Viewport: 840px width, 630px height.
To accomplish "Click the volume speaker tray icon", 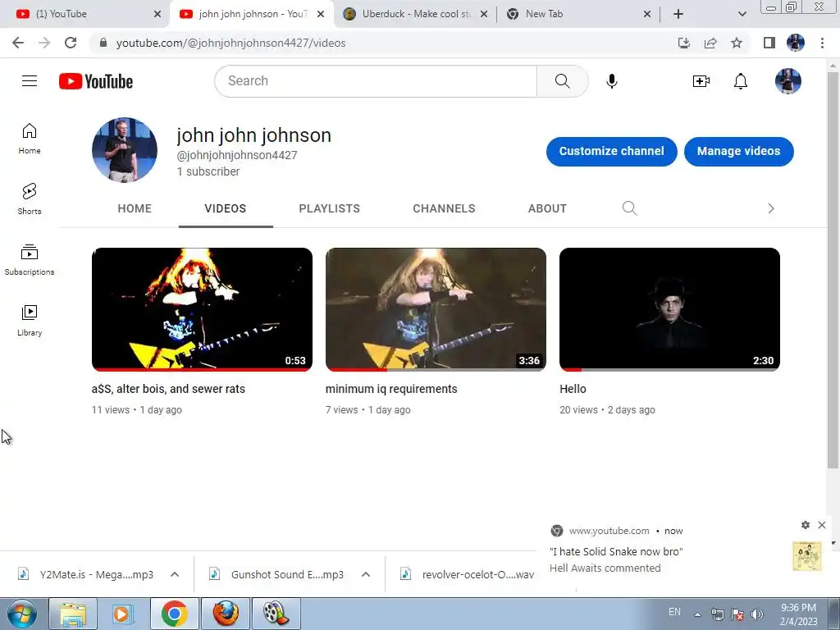I will tap(757, 614).
